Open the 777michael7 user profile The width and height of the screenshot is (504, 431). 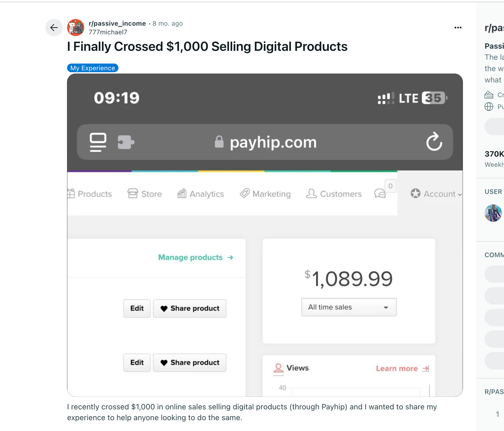coord(108,32)
